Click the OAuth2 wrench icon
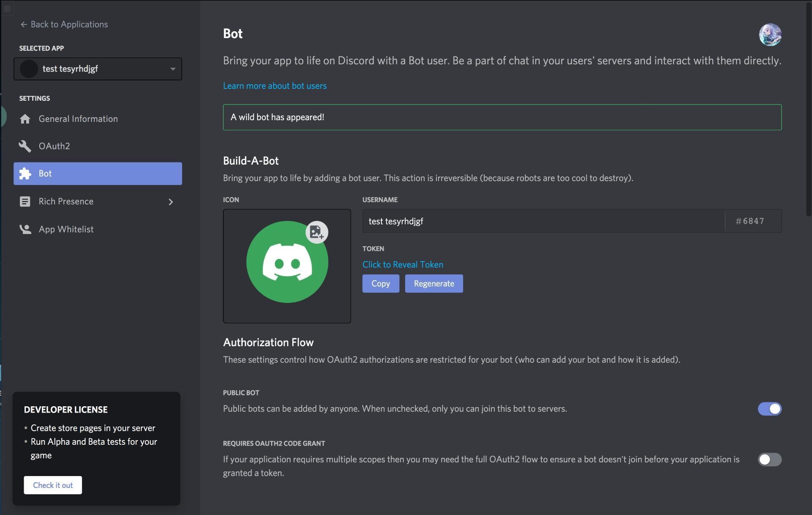The height and width of the screenshot is (515, 812). coord(25,146)
